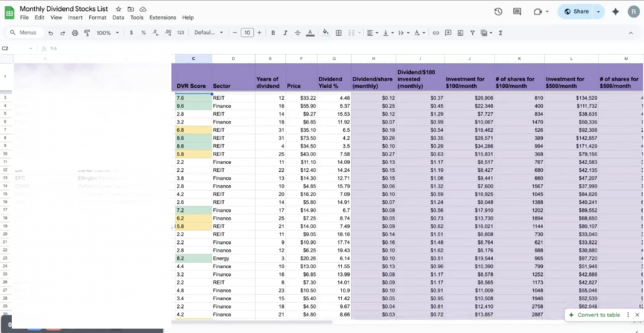Viewport: 644px width, 333px height.
Task: Open the Default font dropdown
Action: click(209, 33)
